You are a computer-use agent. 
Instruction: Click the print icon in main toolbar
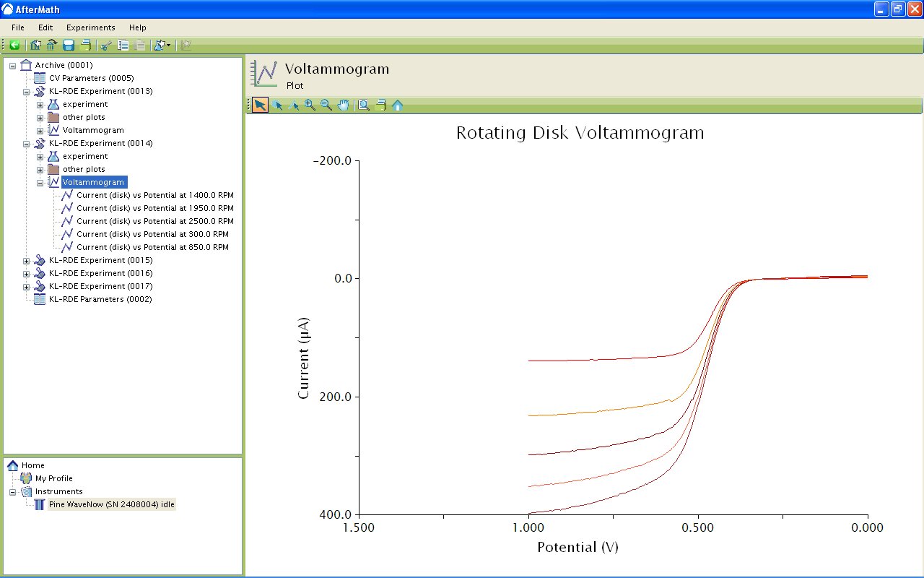(86, 45)
